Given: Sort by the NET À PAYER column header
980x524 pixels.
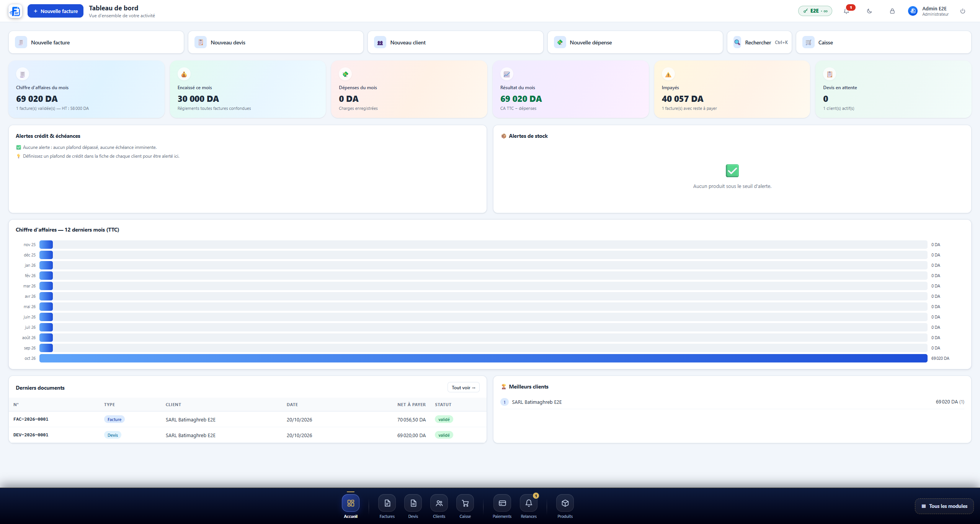Looking at the screenshot, I should pos(412,405).
